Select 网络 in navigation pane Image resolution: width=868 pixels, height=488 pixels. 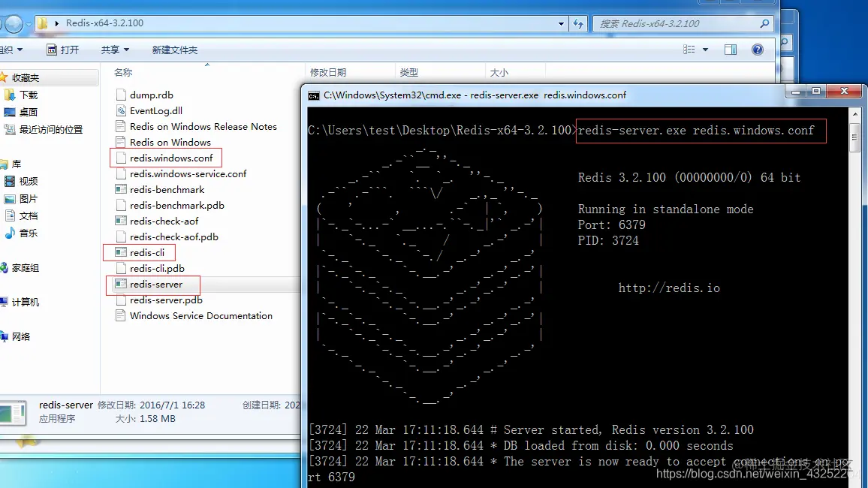tap(20, 336)
